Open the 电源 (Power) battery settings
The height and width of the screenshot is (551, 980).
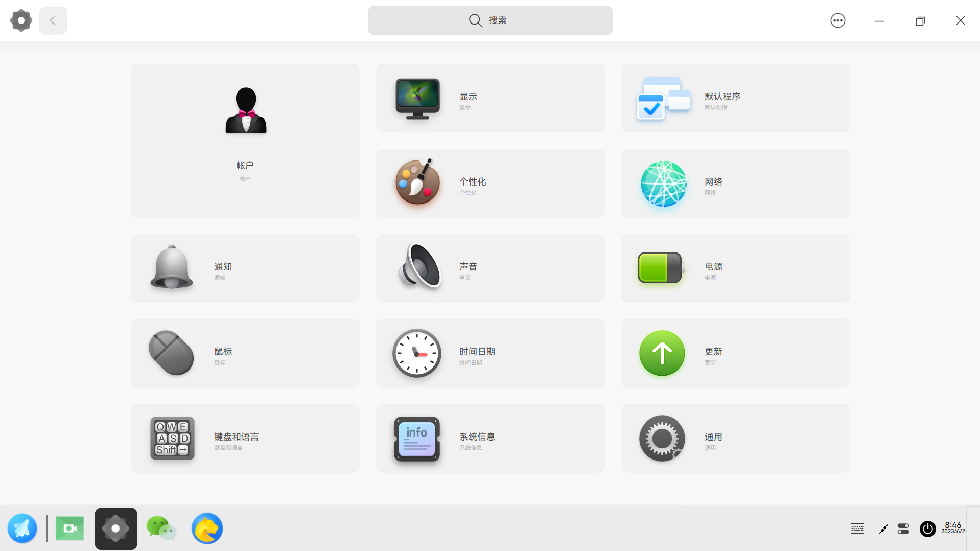pyautogui.click(x=734, y=268)
